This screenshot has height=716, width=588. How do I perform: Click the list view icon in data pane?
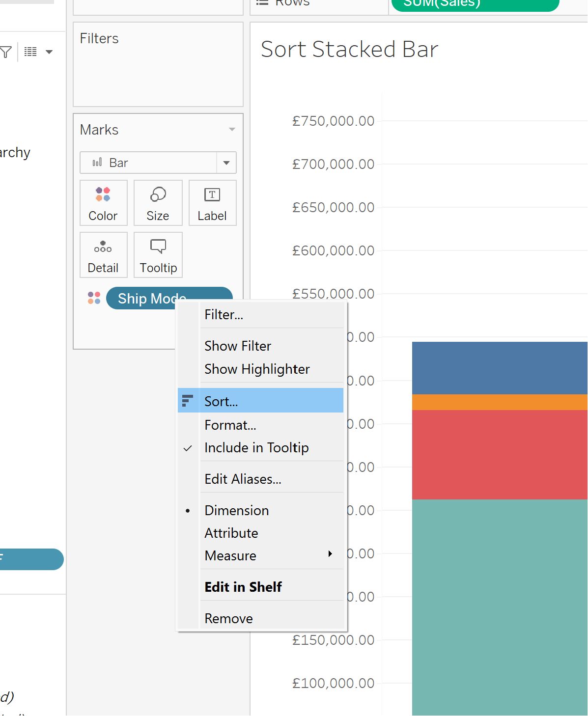(x=30, y=52)
